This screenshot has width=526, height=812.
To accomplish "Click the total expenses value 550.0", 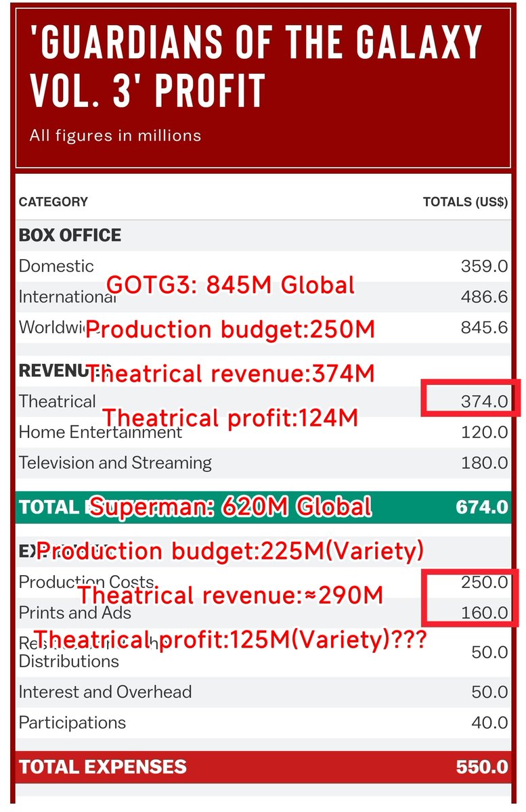I will point(482,767).
